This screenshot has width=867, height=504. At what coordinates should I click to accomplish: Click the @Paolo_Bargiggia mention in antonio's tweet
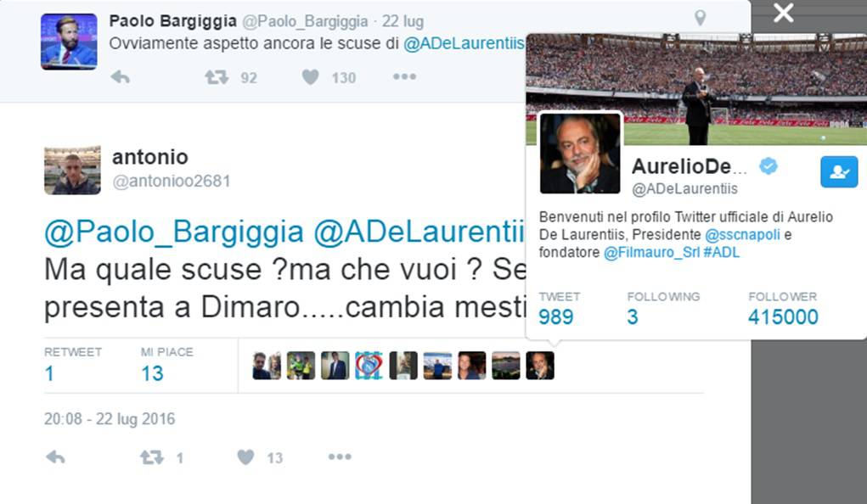click(173, 232)
